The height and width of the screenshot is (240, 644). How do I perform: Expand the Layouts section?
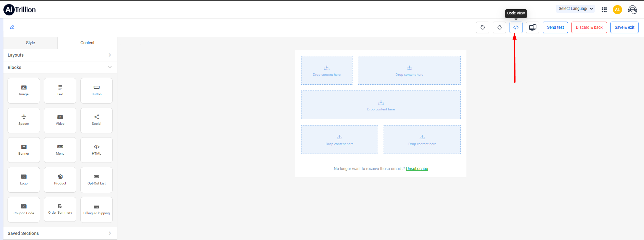click(60, 55)
